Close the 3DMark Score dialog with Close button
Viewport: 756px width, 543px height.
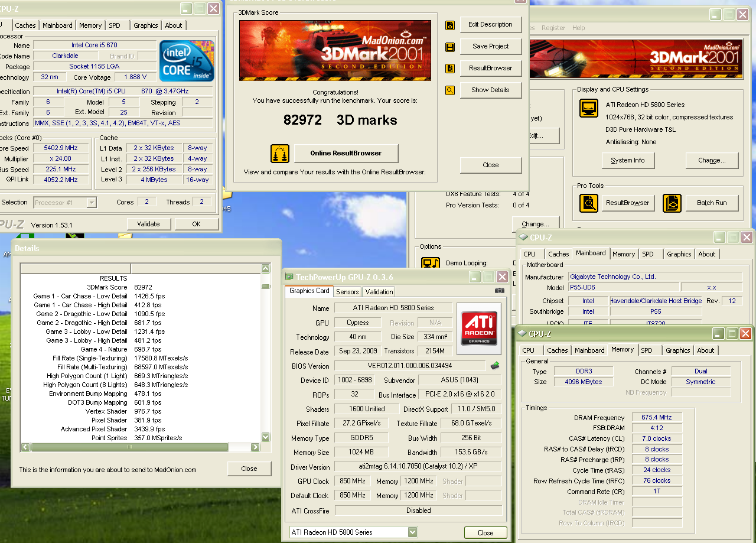491,165
